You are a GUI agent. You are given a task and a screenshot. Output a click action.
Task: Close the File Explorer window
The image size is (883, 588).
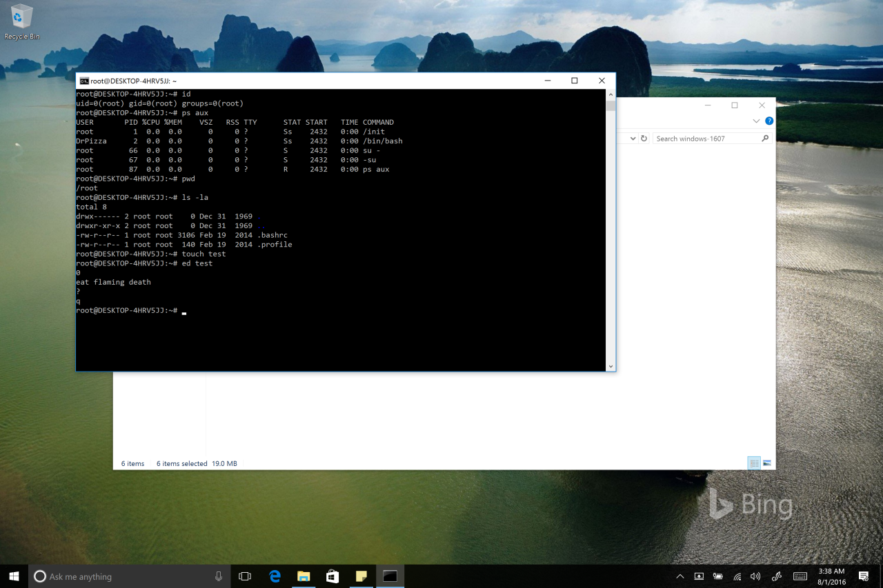coord(762,105)
